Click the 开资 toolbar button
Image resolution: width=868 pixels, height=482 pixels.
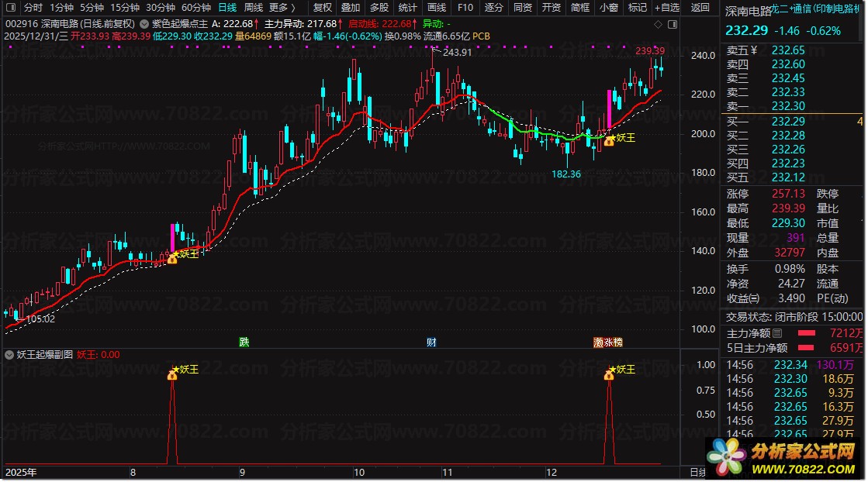[552, 8]
